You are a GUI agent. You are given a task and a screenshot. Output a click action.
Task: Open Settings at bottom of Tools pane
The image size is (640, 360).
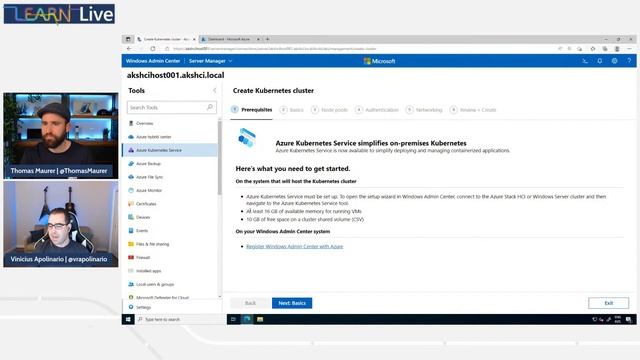click(x=172, y=307)
